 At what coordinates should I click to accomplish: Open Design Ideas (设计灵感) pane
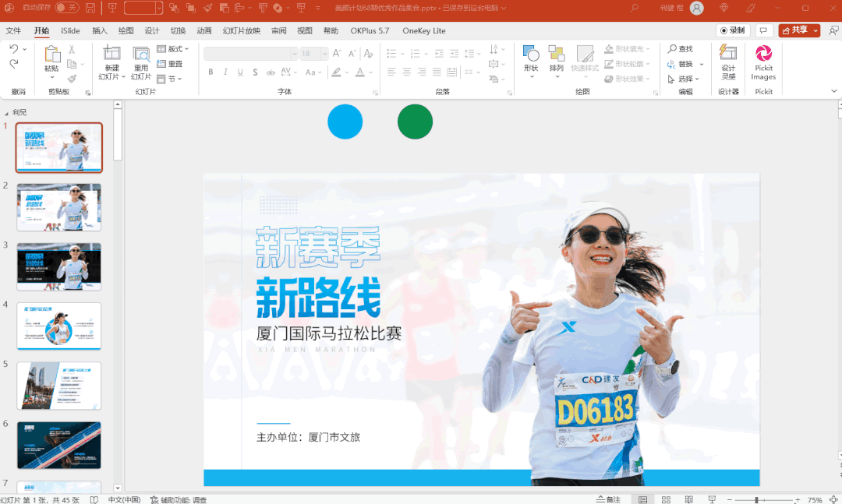tap(727, 55)
